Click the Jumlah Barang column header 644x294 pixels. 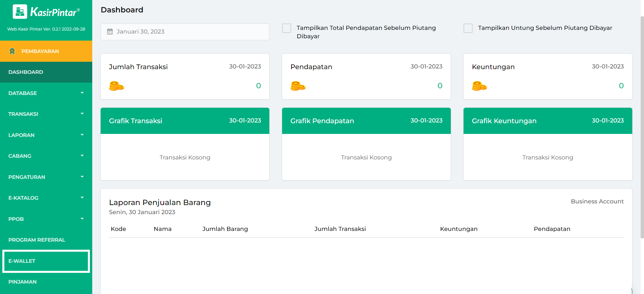(225, 229)
